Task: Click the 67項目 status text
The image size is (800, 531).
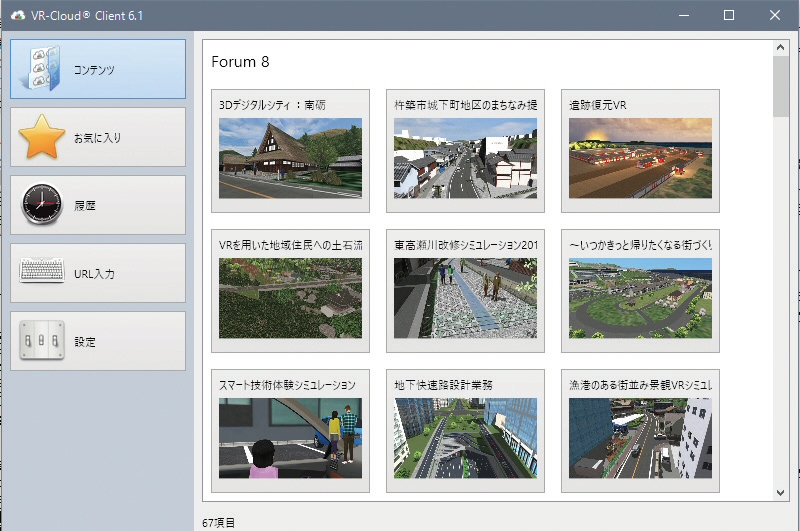Action: tap(219, 523)
